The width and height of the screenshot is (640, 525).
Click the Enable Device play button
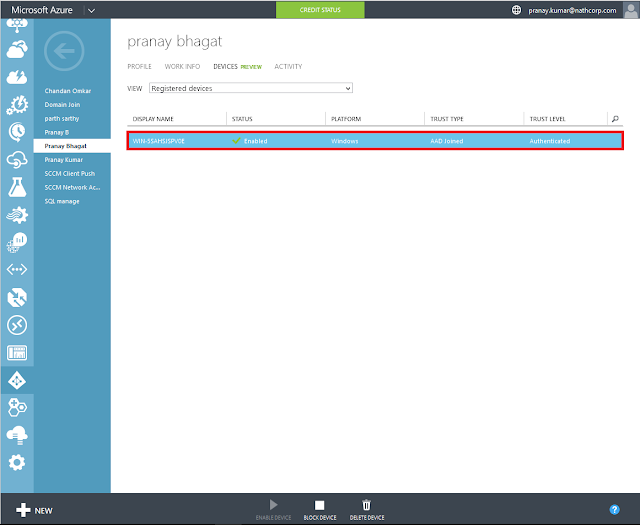coord(273,510)
